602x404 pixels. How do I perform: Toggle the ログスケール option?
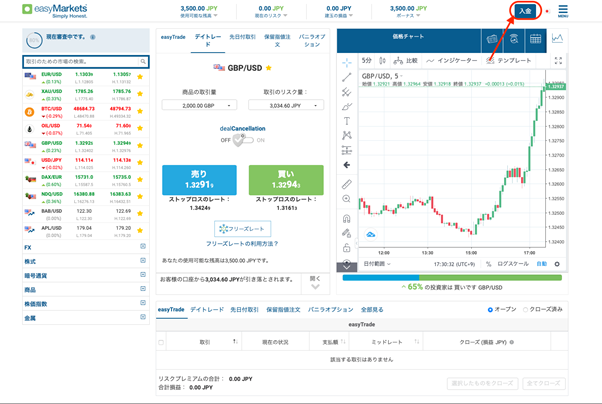click(x=513, y=264)
